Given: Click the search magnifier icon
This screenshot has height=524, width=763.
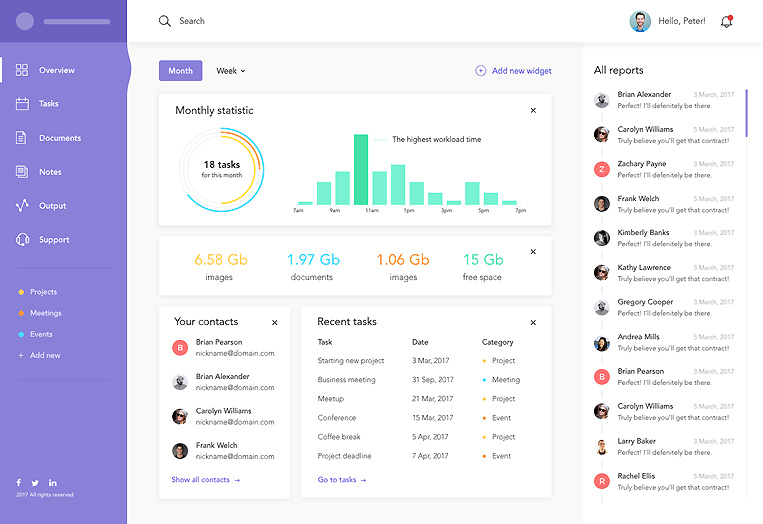Looking at the screenshot, I should pyautogui.click(x=165, y=21).
